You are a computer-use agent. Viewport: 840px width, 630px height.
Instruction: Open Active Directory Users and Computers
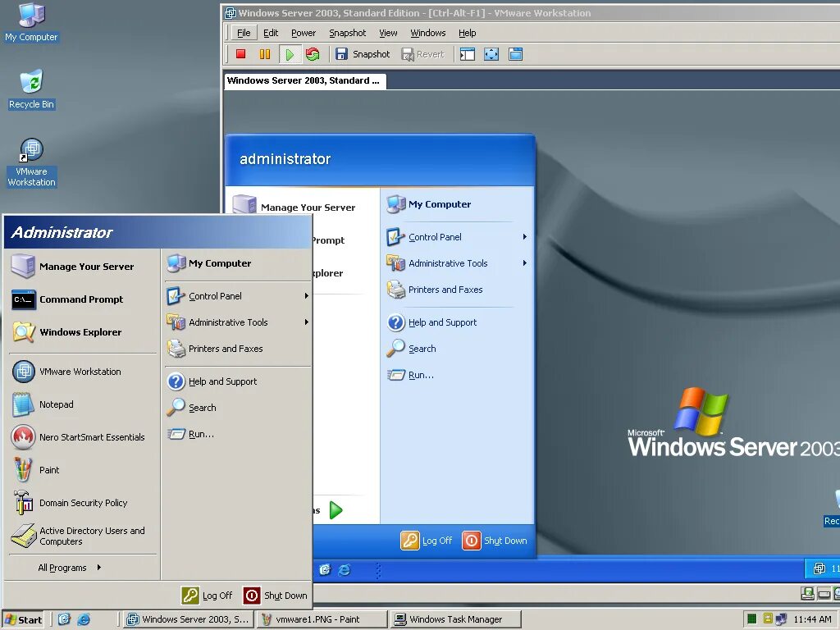click(x=83, y=536)
